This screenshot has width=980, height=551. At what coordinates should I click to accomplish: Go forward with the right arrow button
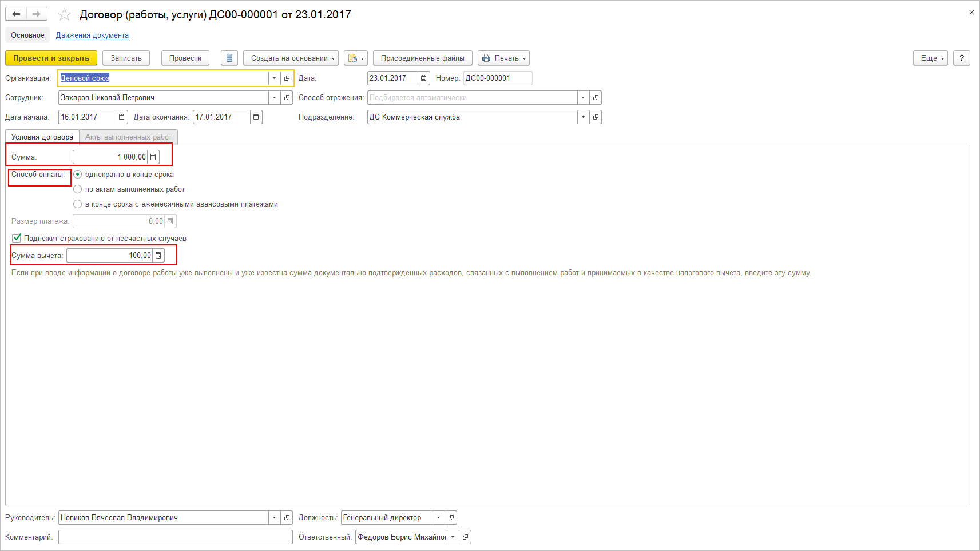pos(37,14)
